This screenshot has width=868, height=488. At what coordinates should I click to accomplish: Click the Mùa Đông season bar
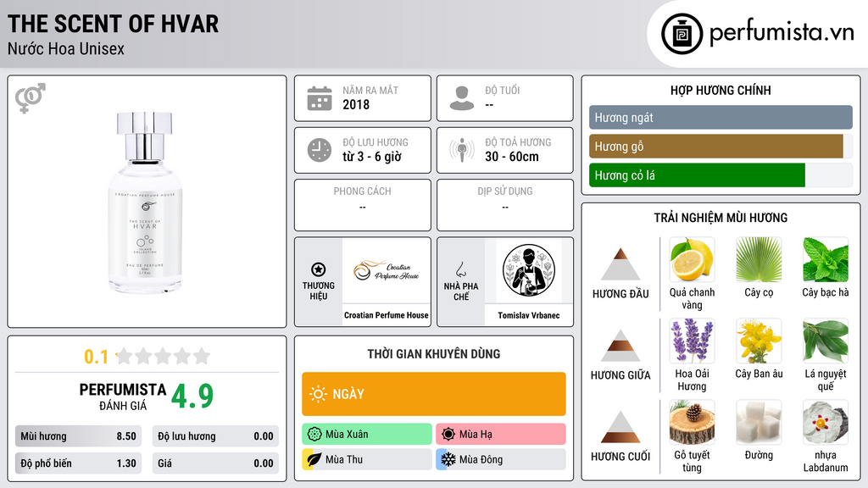tap(501, 459)
